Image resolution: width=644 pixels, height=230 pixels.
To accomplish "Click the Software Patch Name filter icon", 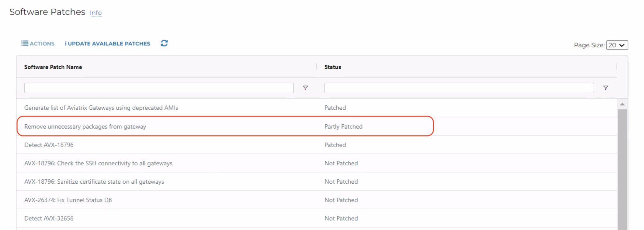I will pyautogui.click(x=306, y=88).
